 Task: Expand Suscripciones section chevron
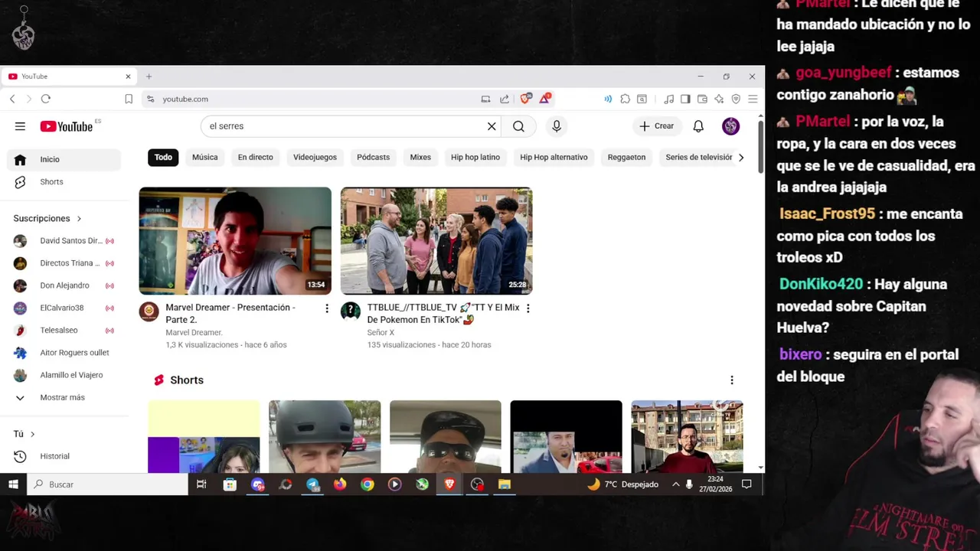[79, 219]
